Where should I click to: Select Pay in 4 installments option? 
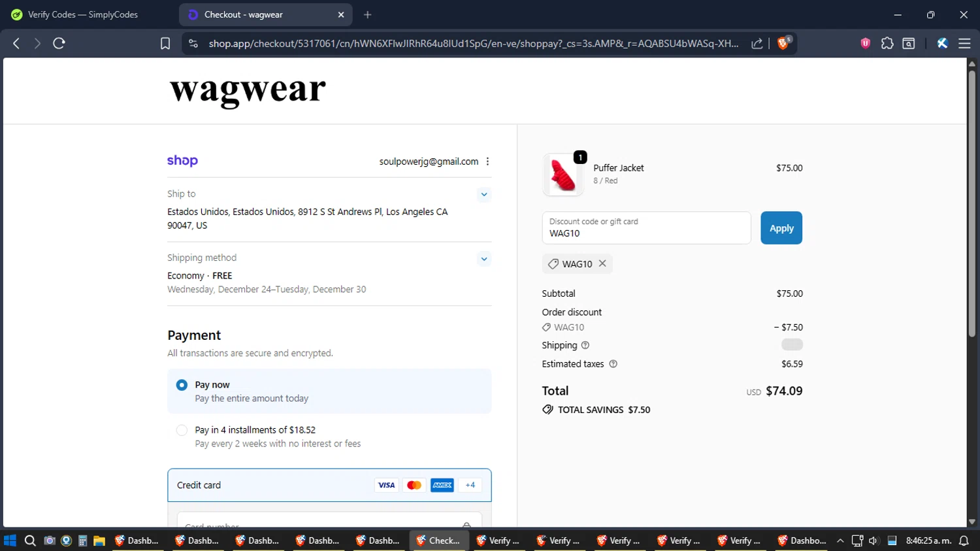click(182, 430)
